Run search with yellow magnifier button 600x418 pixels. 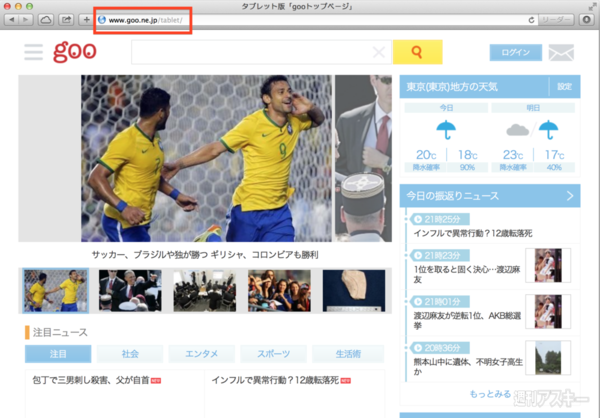[417, 52]
